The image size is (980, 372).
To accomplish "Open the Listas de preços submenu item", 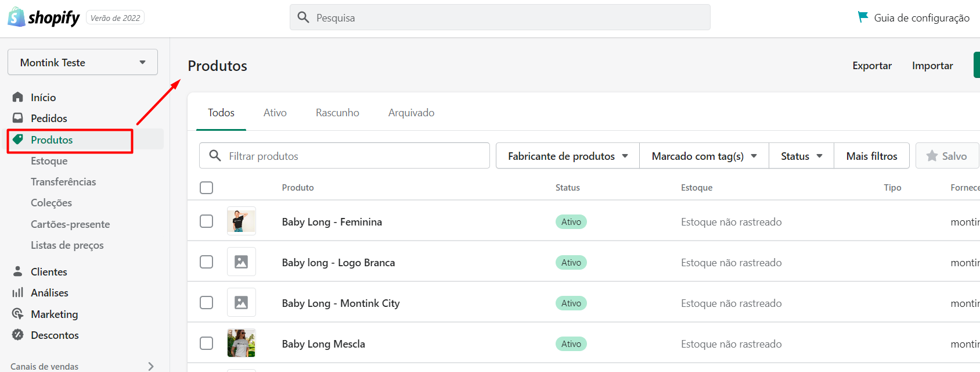I will [x=67, y=245].
